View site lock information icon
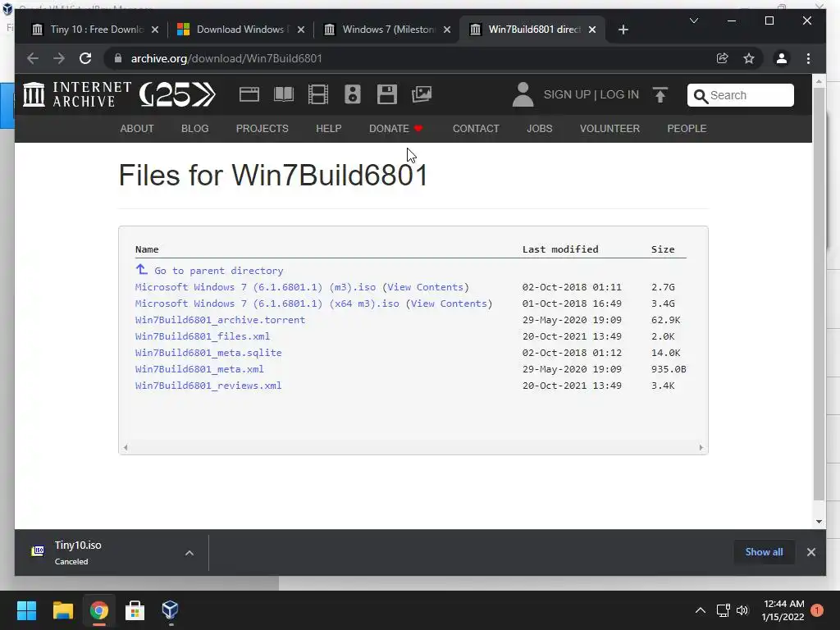Image resolution: width=840 pixels, height=630 pixels. [x=118, y=58]
